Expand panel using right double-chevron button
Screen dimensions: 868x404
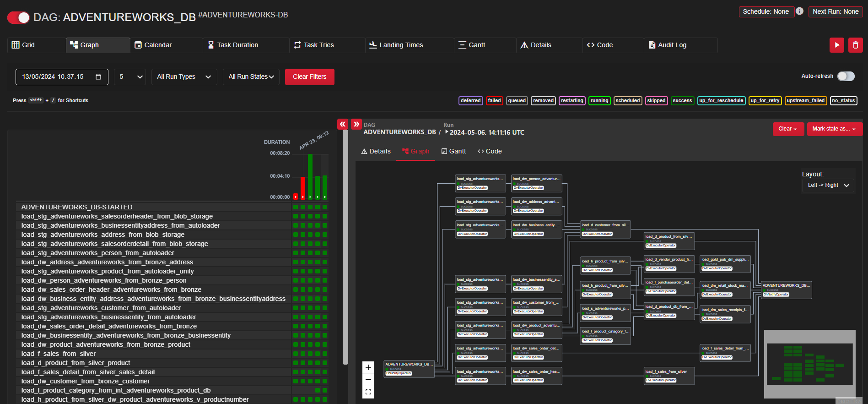pos(356,124)
